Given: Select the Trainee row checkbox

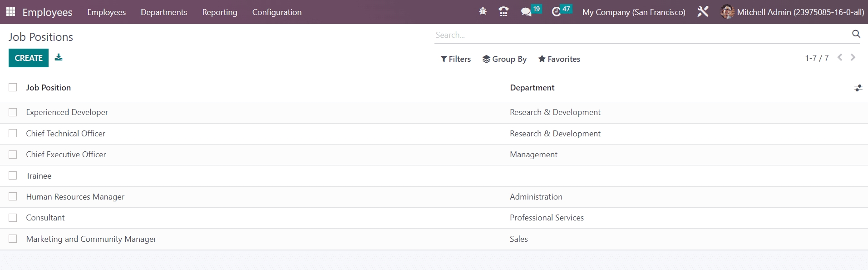Looking at the screenshot, I should tap(13, 175).
